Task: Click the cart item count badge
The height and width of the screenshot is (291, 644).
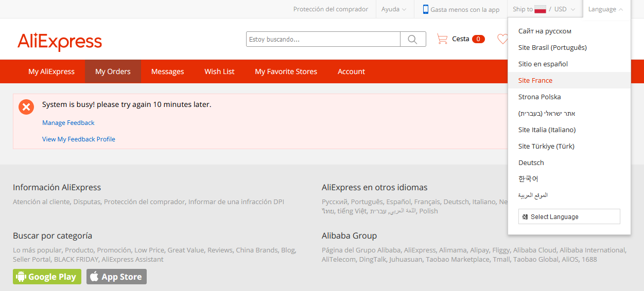Action: pos(478,39)
